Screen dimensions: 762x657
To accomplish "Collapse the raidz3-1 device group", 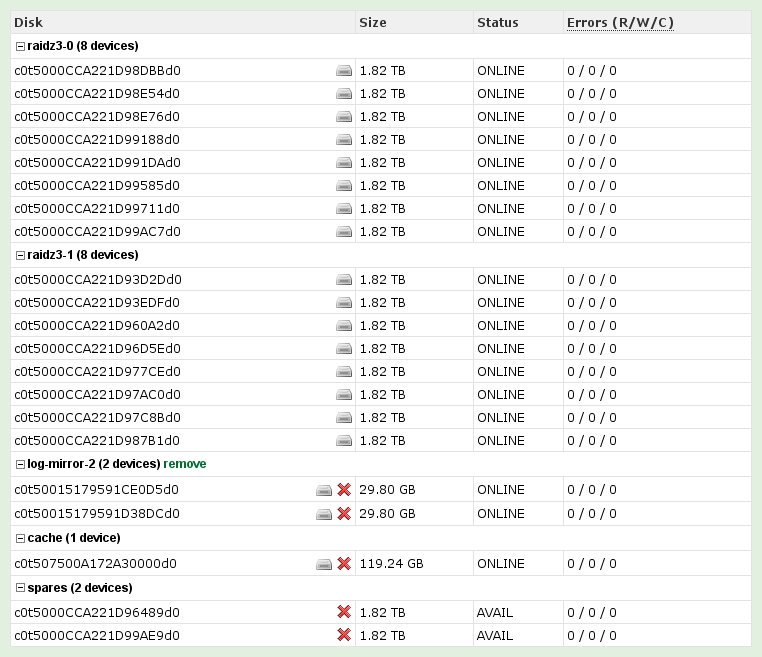I will (x=19, y=255).
